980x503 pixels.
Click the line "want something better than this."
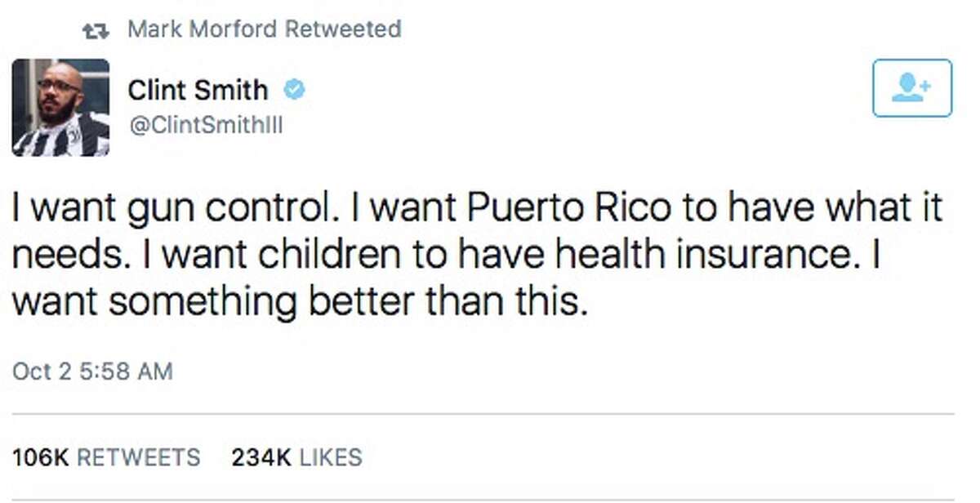[299, 304]
